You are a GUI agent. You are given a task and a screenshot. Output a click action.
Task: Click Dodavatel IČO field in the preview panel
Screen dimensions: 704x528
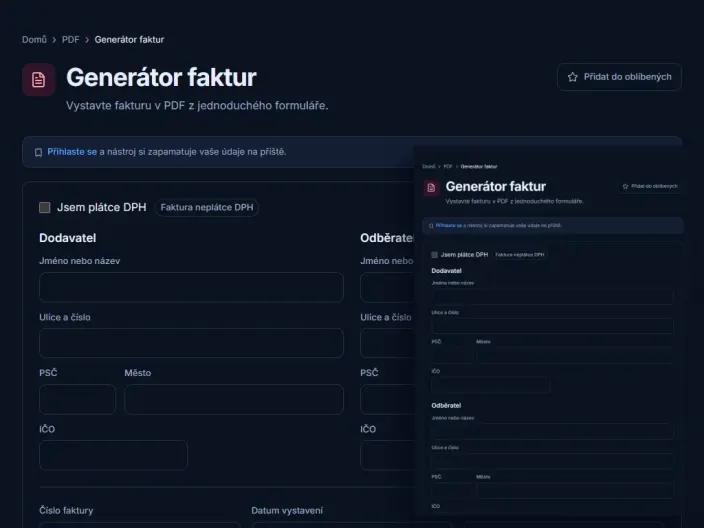(491, 385)
